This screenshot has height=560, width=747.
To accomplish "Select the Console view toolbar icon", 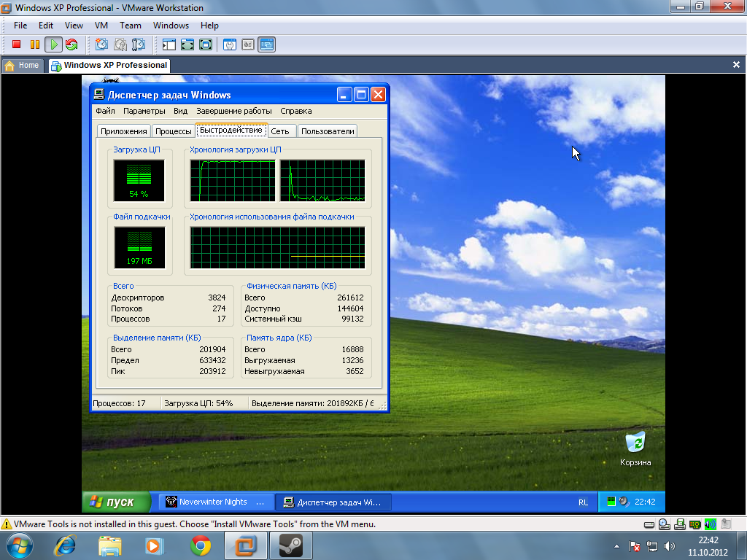I will (x=266, y=44).
